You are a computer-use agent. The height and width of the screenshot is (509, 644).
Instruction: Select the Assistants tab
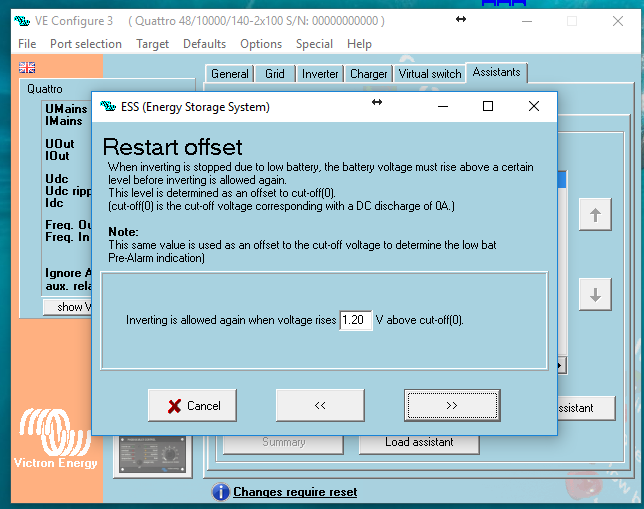pos(497,72)
